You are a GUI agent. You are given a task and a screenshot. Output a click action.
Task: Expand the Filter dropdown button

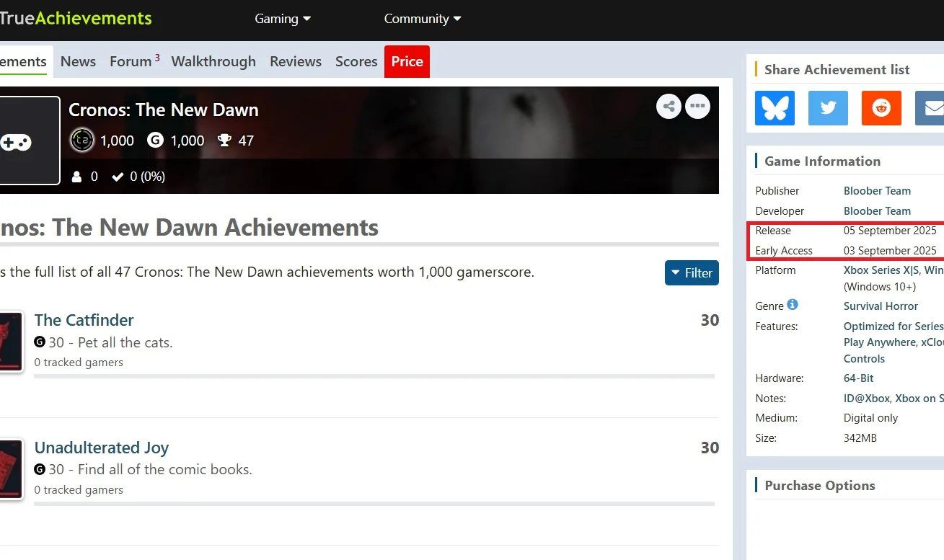tap(692, 272)
